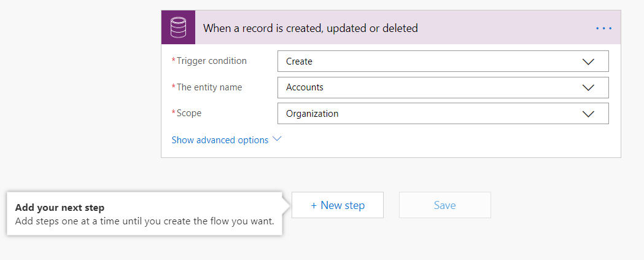Click the Trigger condition field label
Image resolution: width=644 pixels, height=260 pixels.
(x=211, y=61)
